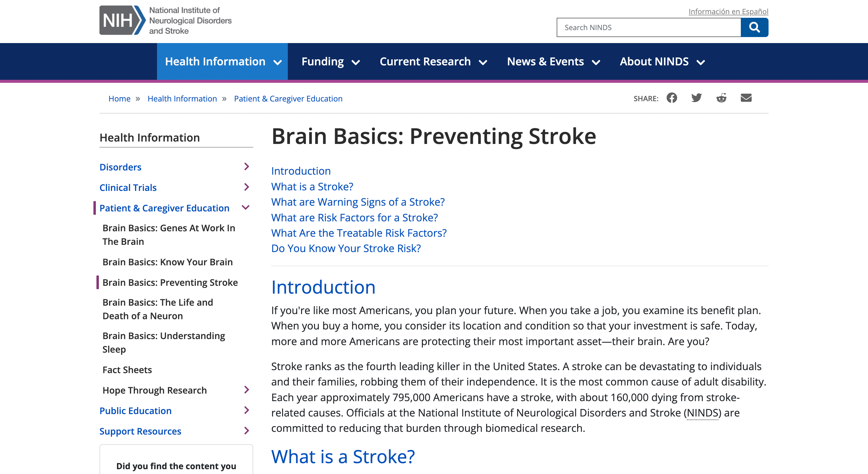This screenshot has height=474, width=868.
Task: Expand the Disorders sidebar arrow
Action: coord(246,167)
